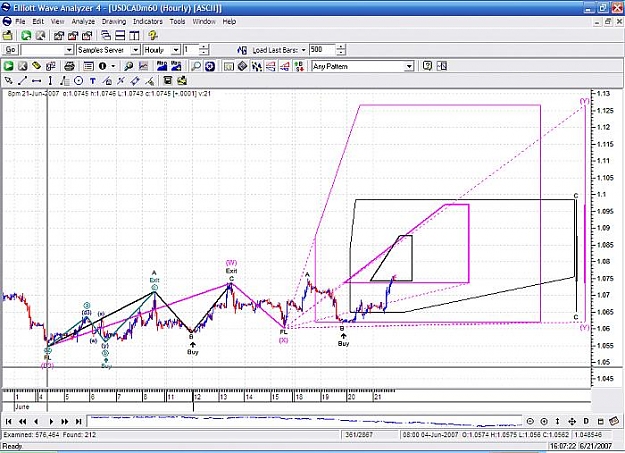Click the fast forward playback button

65,421
